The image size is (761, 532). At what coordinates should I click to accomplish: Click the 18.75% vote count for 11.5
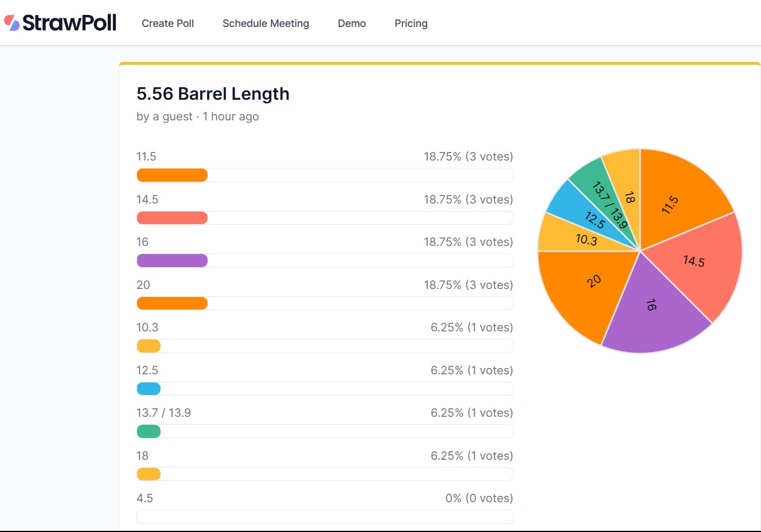pyautogui.click(x=469, y=157)
